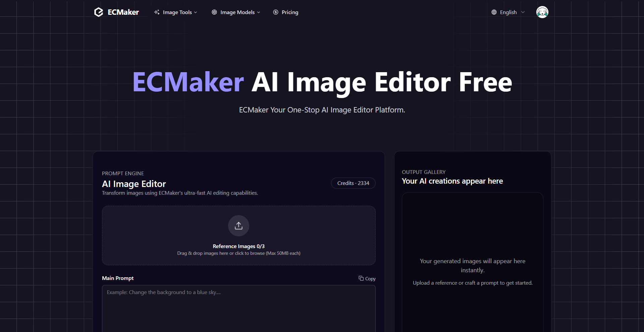Select the Pricing menu item
Screen dimensions: 644x332
(x=289, y=12)
